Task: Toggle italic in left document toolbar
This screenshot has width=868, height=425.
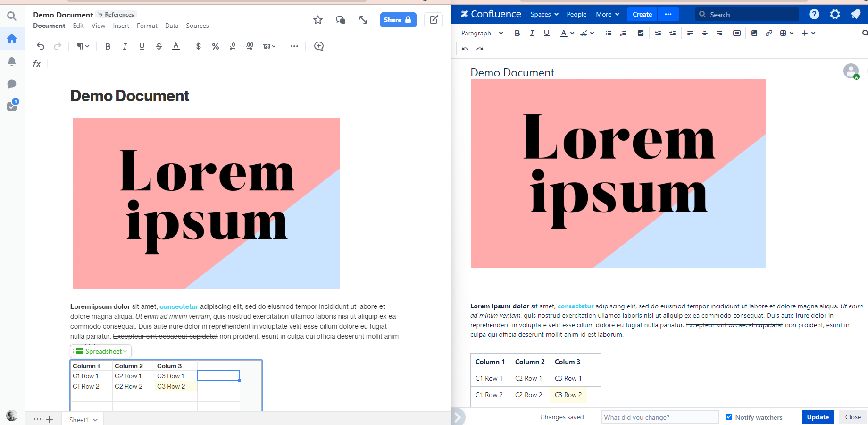Action: pos(125,46)
